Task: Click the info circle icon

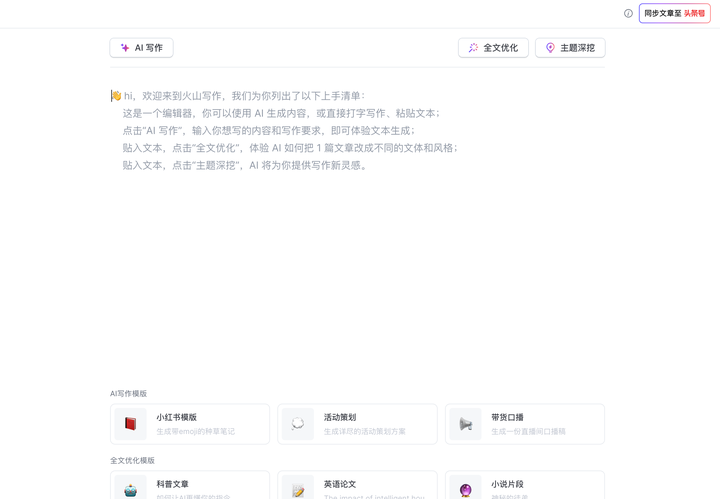Action: 628,14
